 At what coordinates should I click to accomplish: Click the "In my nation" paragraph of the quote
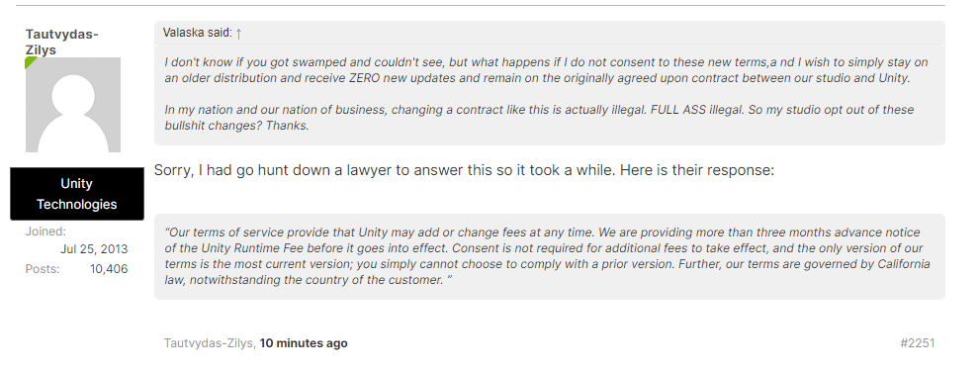point(539,118)
